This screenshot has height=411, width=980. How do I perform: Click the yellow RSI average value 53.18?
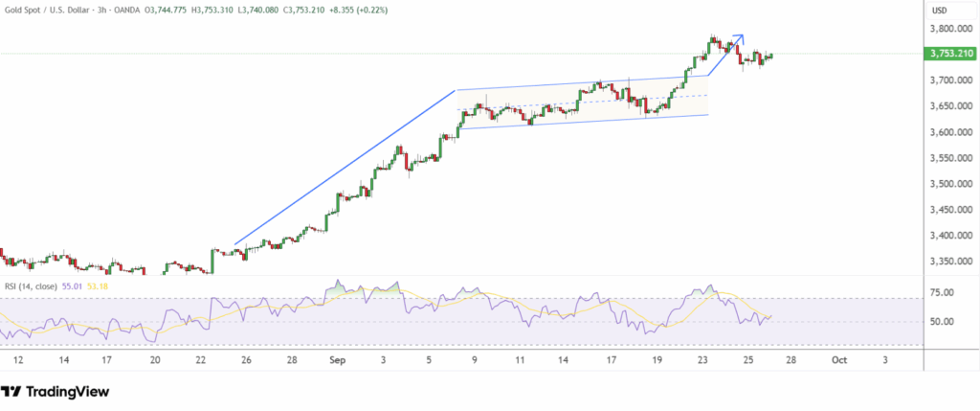99,285
